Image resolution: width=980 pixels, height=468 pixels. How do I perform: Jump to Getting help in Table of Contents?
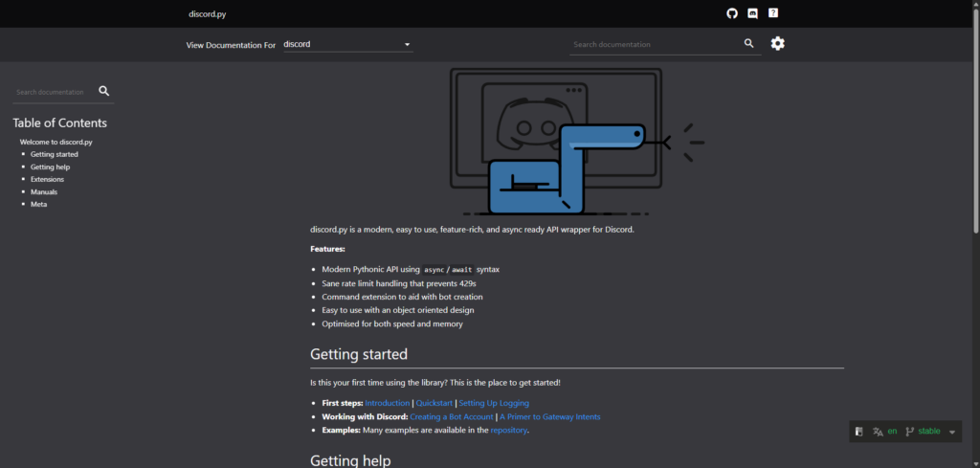click(x=50, y=167)
